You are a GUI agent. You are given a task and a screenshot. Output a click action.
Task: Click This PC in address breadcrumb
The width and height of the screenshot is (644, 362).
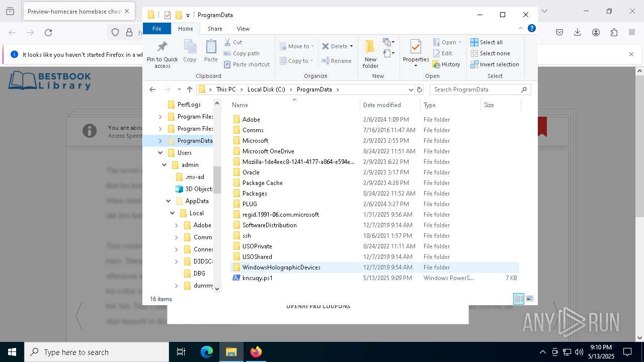(226, 89)
